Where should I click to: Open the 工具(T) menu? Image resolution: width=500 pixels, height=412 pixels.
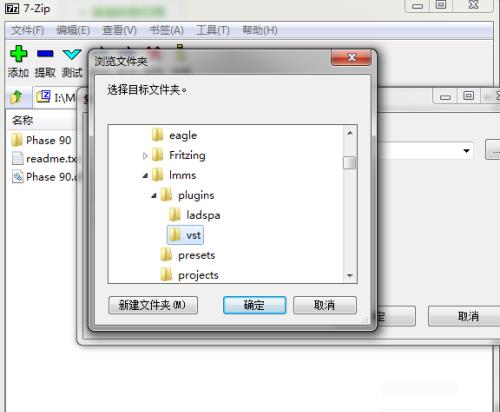(213, 31)
